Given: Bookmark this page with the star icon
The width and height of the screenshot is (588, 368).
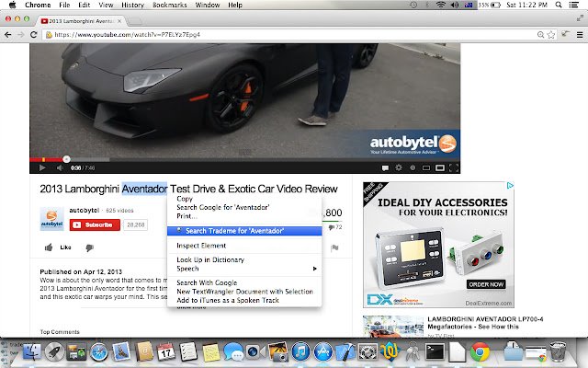Looking at the screenshot, I should (551, 35).
